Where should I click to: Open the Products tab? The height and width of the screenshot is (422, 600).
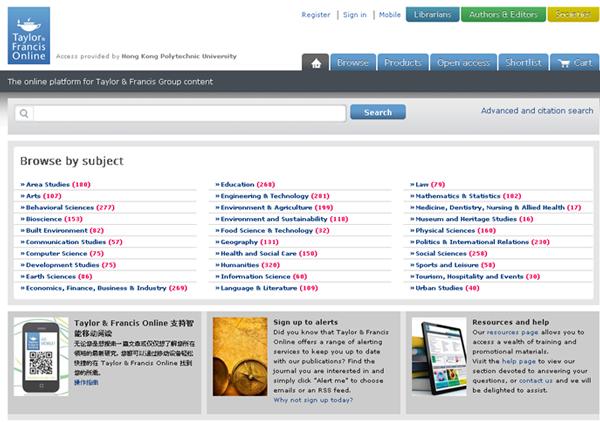coord(403,63)
